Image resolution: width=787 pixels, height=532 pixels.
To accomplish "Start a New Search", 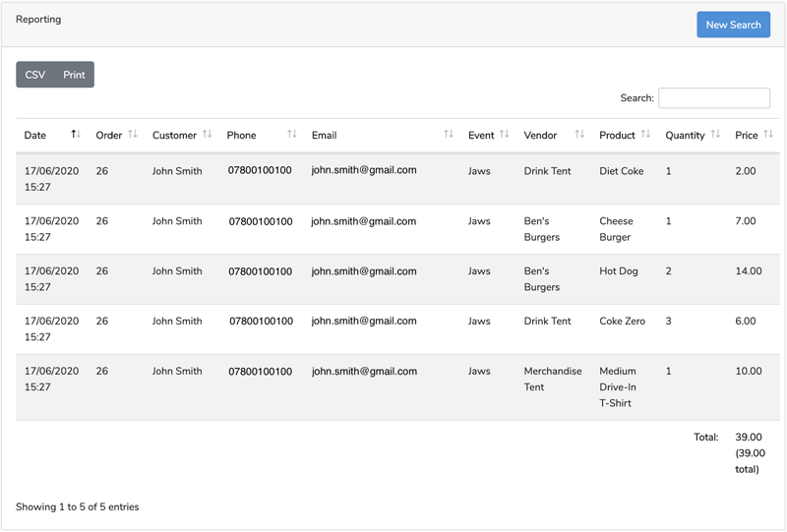I will pos(733,25).
